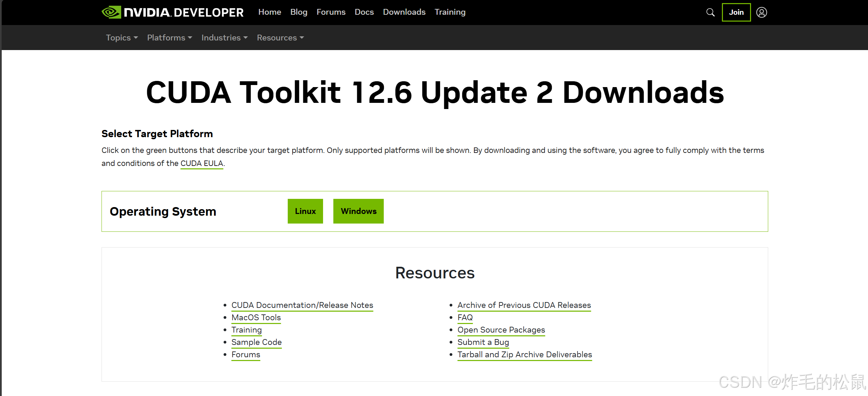868x396 pixels.
Task: Click the CUDA Toolkit 12.6 Update 2 heading
Action: (x=435, y=93)
